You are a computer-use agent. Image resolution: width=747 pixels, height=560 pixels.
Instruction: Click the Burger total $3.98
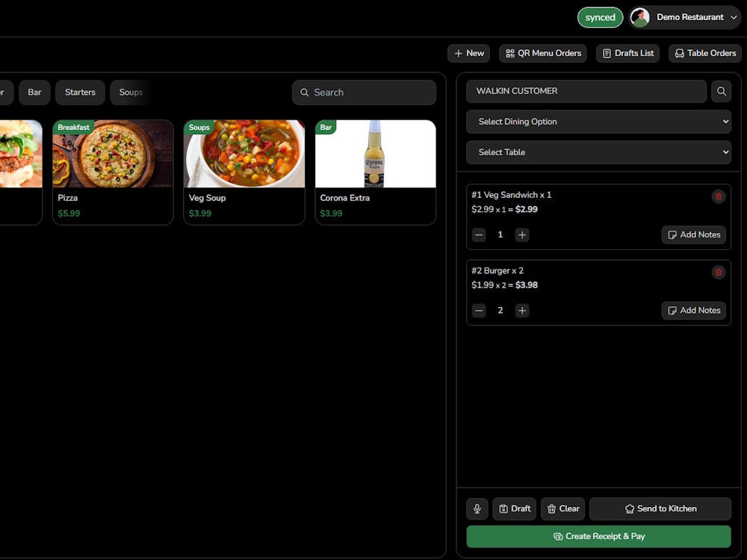(527, 284)
